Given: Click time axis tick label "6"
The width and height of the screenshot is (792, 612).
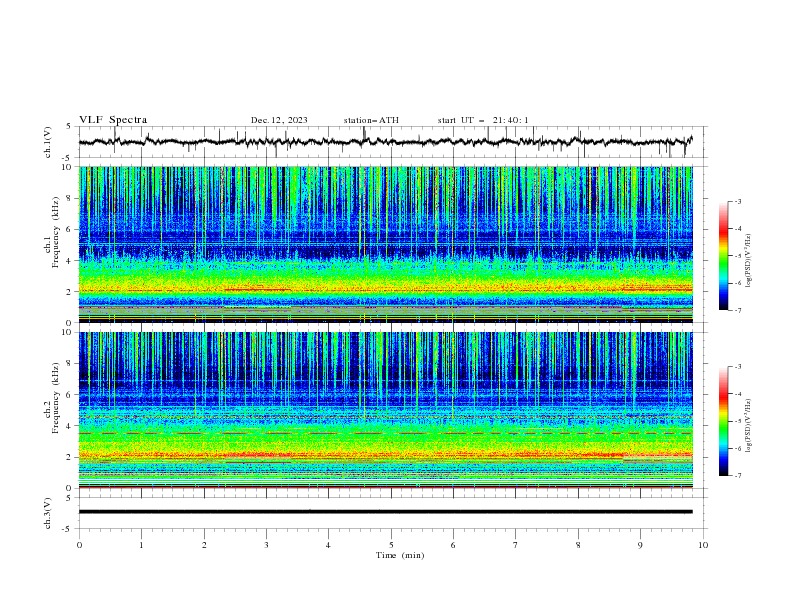Looking at the screenshot, I should pos(453,545).
